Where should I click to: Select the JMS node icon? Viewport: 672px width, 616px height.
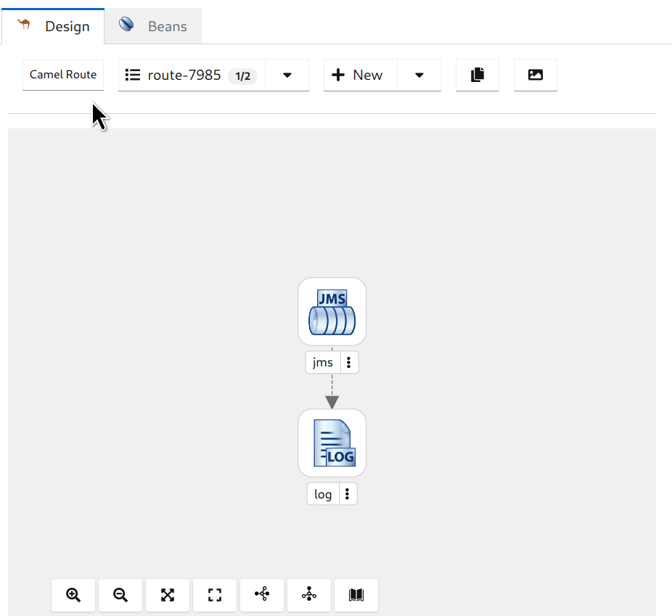tap(332, 311)
